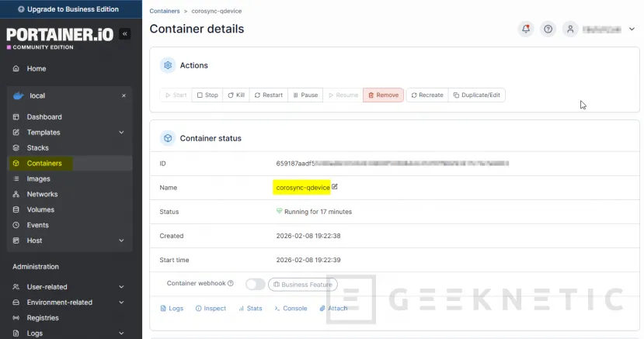Viewport: 644px width, 339px height.
Task: Select the corosync-qdevice name value
Action: coord(303,187)
